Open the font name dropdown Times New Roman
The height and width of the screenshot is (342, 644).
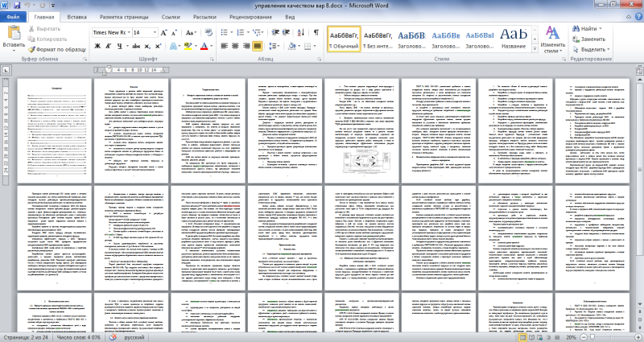tap(129, 32)
